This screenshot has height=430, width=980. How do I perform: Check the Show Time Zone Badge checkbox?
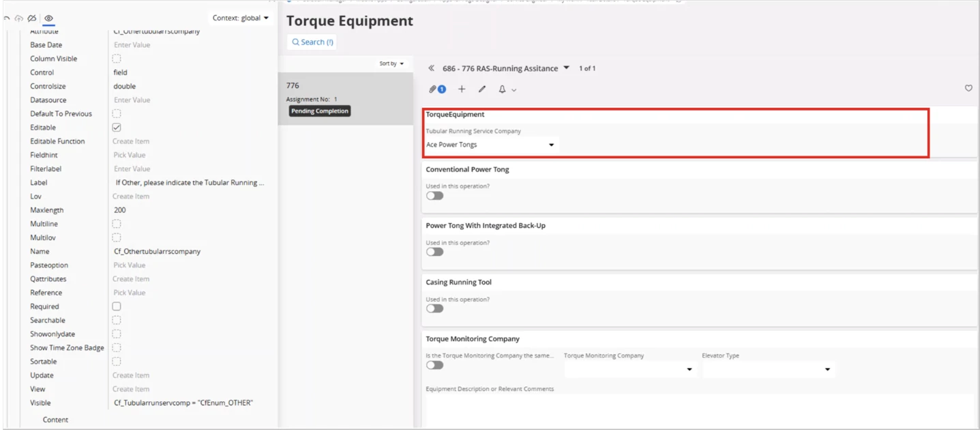117,347
